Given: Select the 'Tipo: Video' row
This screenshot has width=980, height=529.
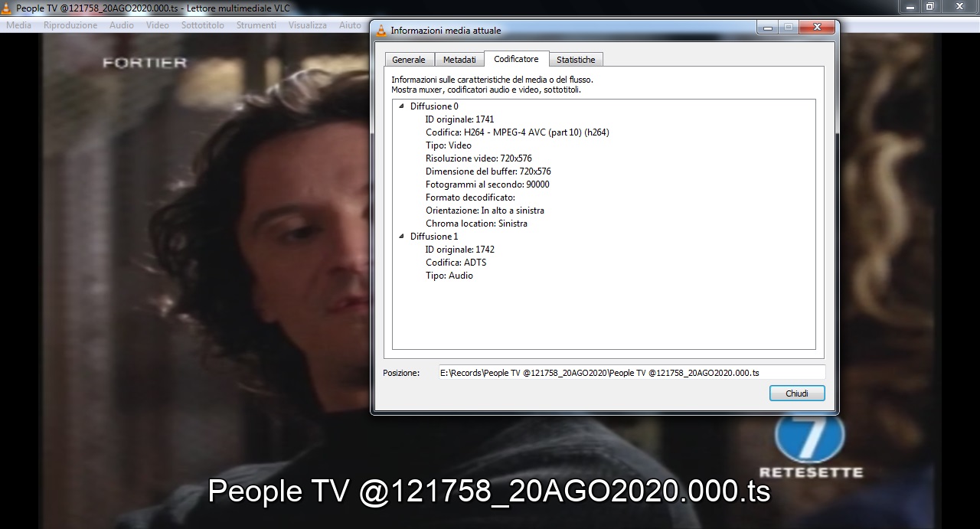Looking at the screenshot, I should pyautogui.click(x=449, y=145).
